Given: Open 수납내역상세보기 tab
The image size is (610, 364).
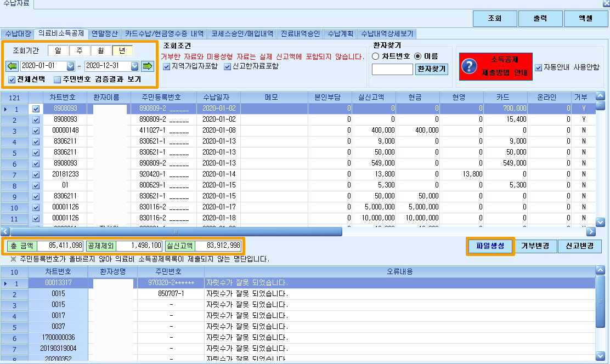Looking at the screenshot, I should (387, 34).
